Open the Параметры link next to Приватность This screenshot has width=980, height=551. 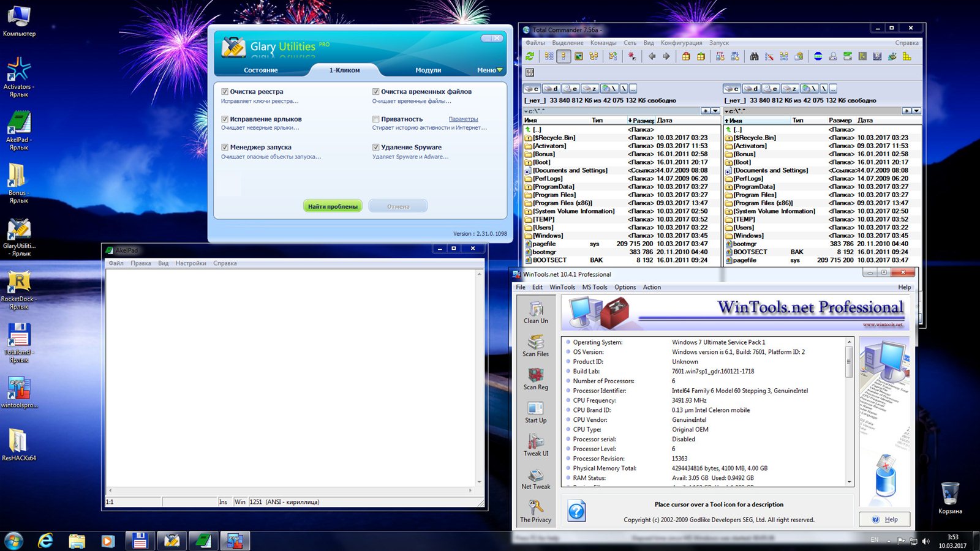(x=463, y=119)
